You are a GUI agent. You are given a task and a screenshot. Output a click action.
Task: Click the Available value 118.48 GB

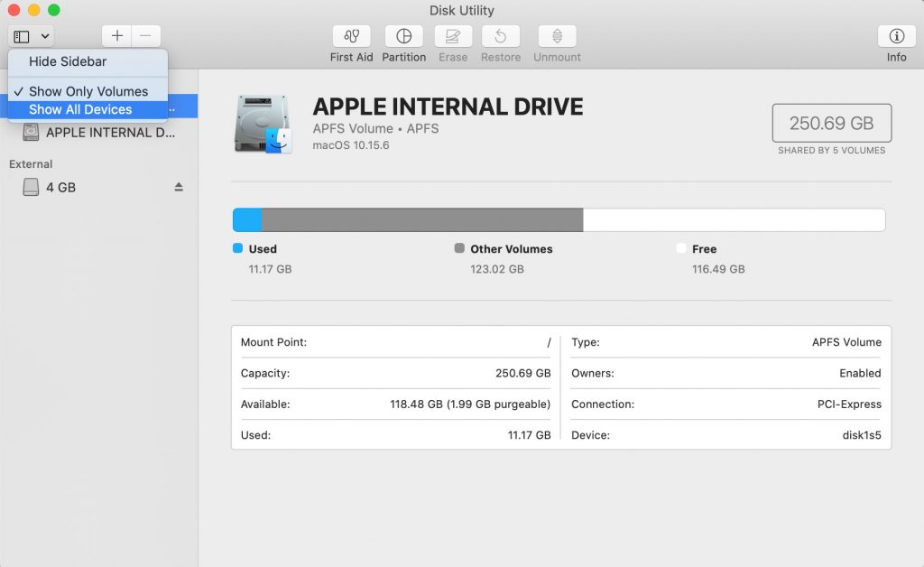coord(470,404)
